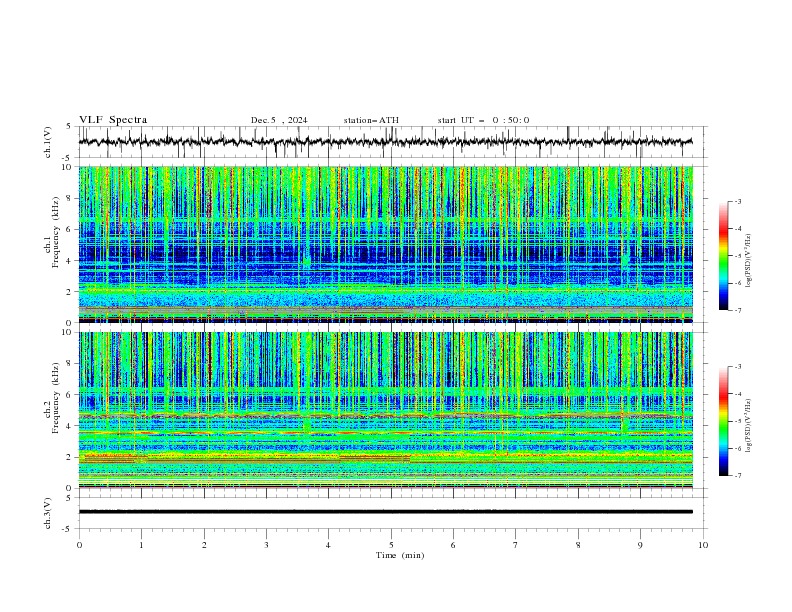Click the ch.2 colorbar log(PSD) label
Screen dimensions: 792x612
[749, 425]
